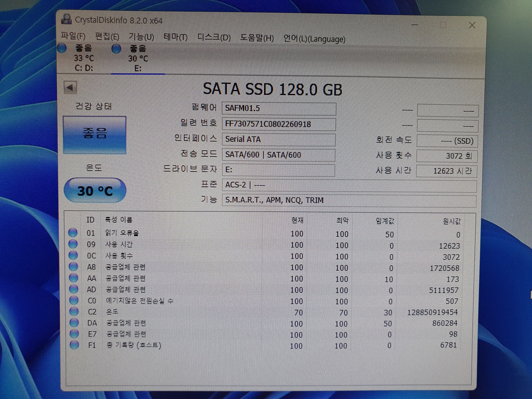Image resolution: width=532 pixels, height=399 pixels.
Task: Click raw value 5111957
Action: pyautogui.click(x=444, y=290)
